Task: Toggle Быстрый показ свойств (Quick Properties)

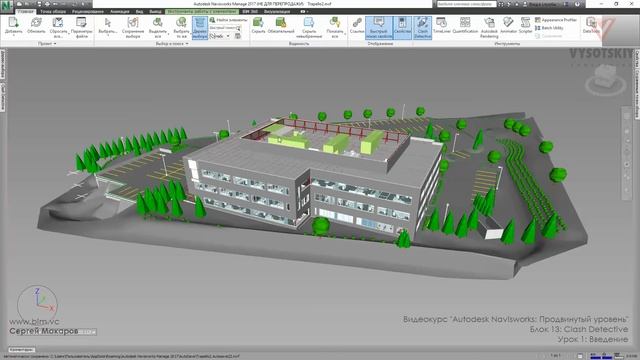Action: tap(379, 28)
